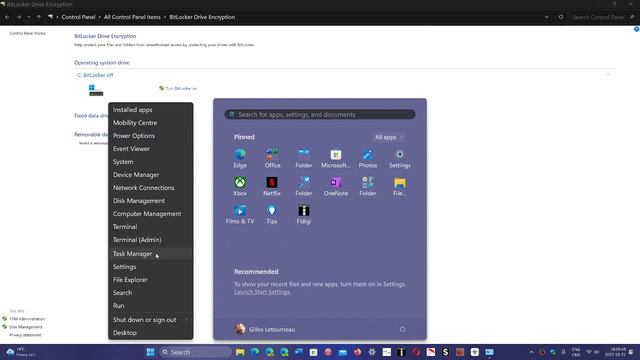Open the address bar history dropdown

click(x=547, y=17)
